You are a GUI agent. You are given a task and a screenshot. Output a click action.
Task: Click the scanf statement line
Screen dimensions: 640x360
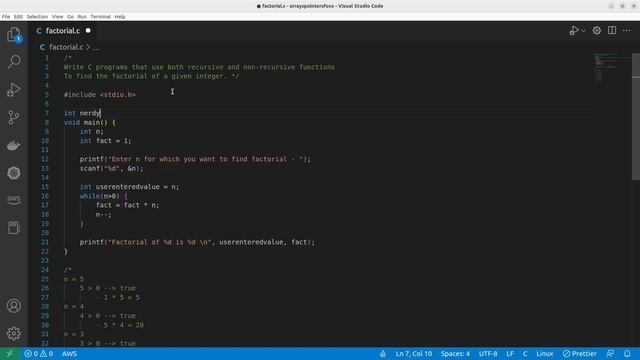[111, 169]
